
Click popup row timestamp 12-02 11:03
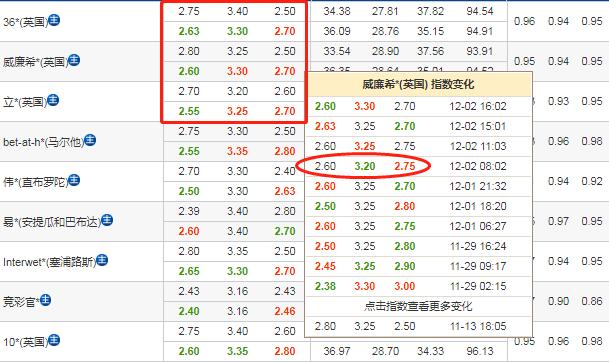[478, 146]
